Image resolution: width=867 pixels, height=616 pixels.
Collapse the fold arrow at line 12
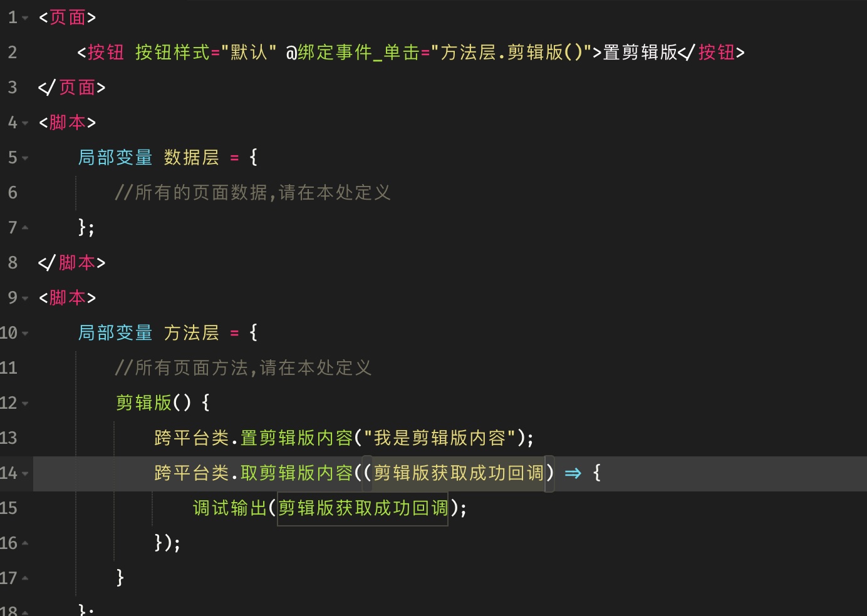pyautogui.click(x=25, y=404)
